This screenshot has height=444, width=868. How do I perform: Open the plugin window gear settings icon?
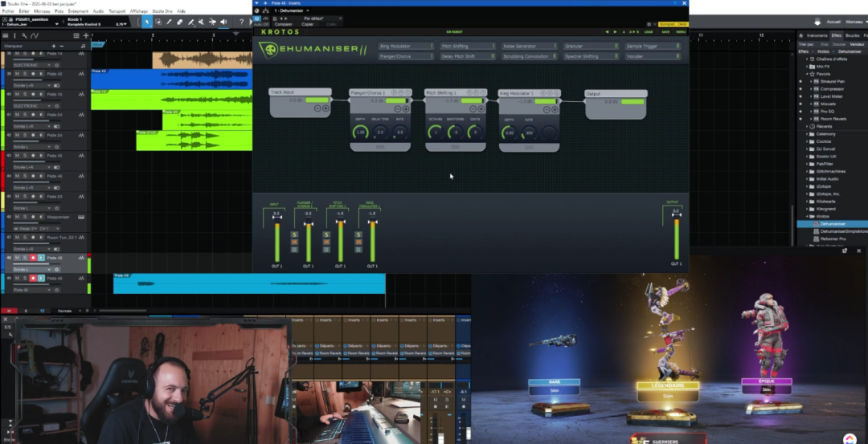(x=649, y=24)
